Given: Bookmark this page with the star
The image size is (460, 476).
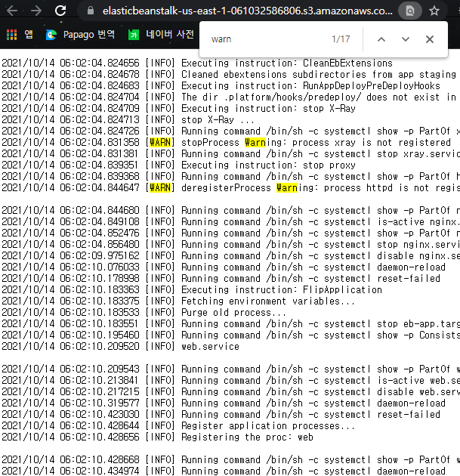Looking at the screenshot, I should point(434,11).
